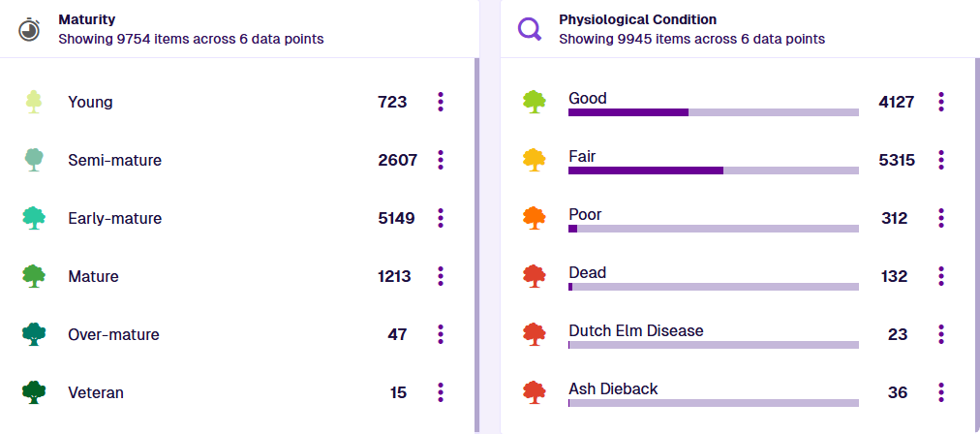Image resolution: width=980 pixels, height=434 pixels.
Task: Click the Fair condition progress bar
Action: click(713, 170)
